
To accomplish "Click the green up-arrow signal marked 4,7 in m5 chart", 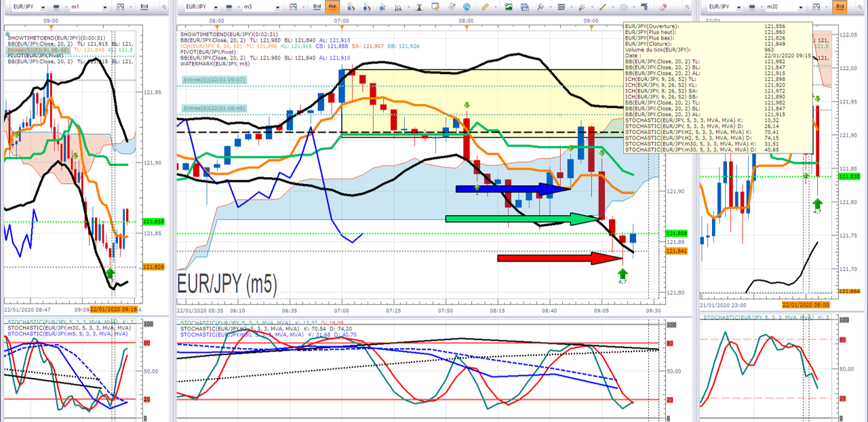I will (x=623, y=274).
